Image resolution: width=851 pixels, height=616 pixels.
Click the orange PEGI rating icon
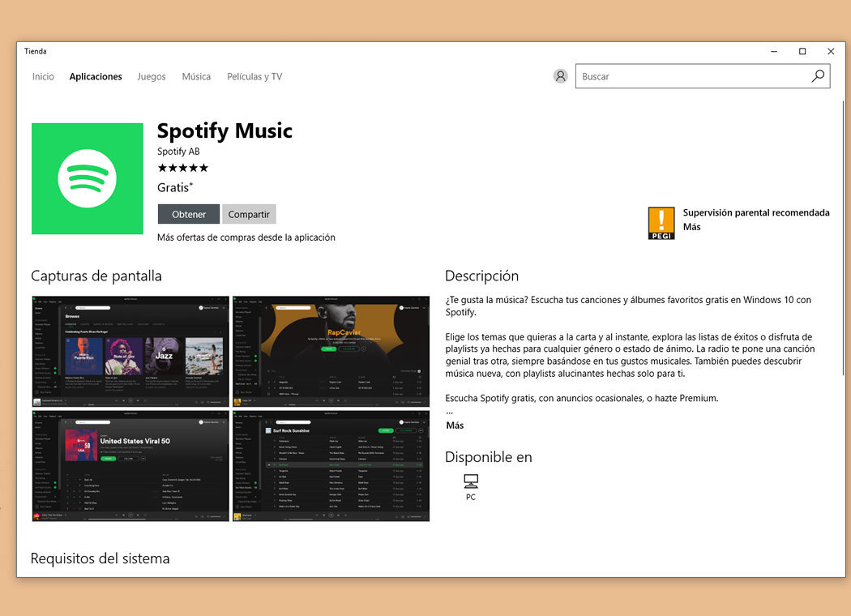point(661,222)
